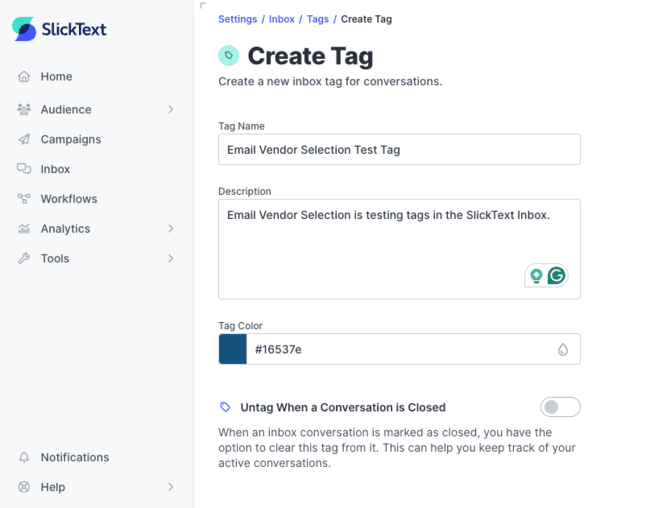
Task: Click the Tools wrench icon
Action: [24, 258]
